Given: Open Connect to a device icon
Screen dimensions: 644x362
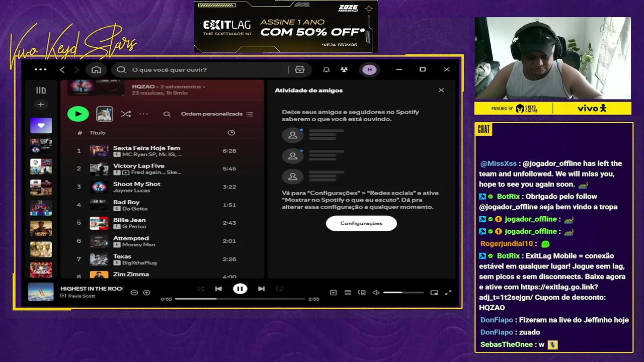Looking at the screenshot, I should (362, 293).
